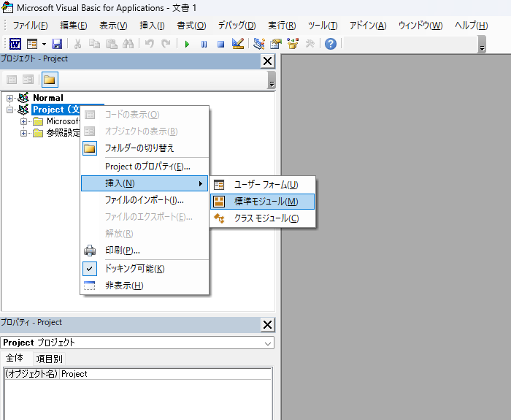Open 編集(E) menu

[x=74, y=26]
